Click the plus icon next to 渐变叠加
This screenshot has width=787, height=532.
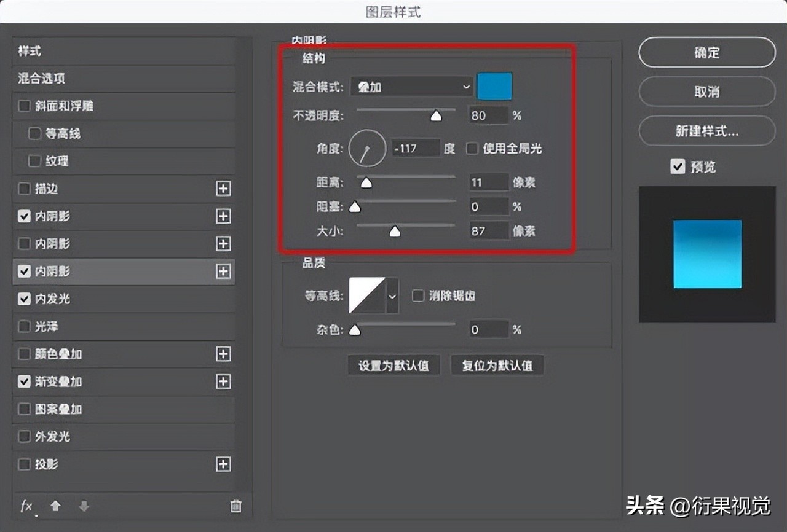(x=223, y=381)
